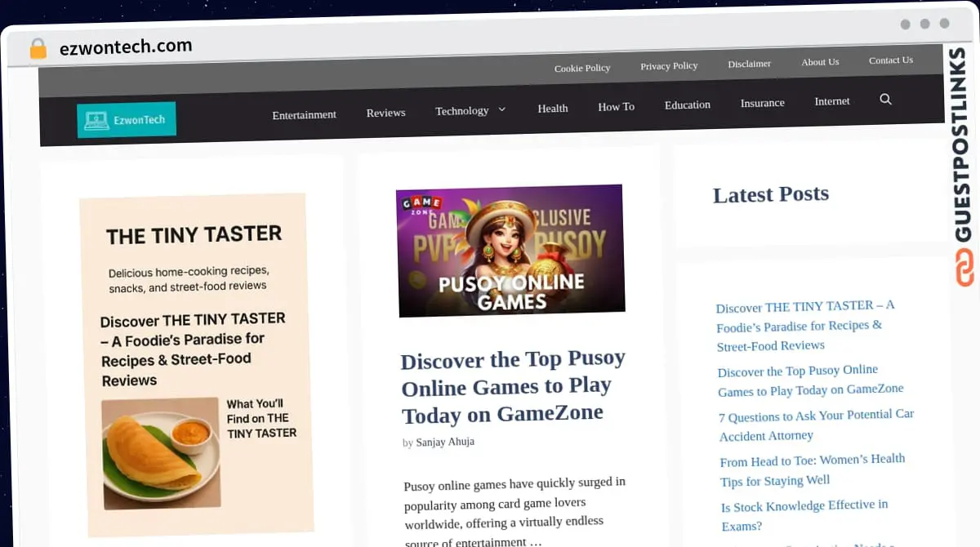Click the search magnifier icon in navbar
Image resolution: width=980 pixels, height=547 pixels.
[885, 100]
